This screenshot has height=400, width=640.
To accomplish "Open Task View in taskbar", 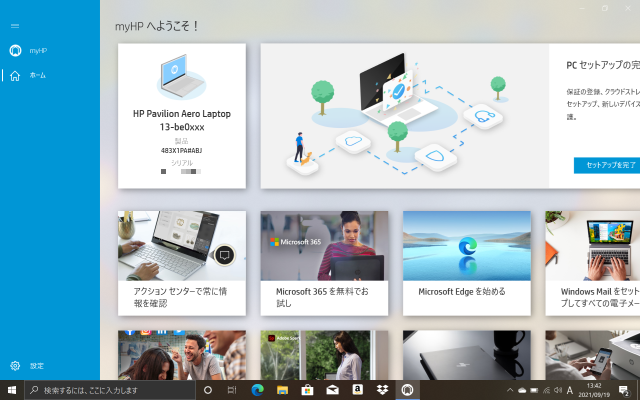I will pos(232,390).
